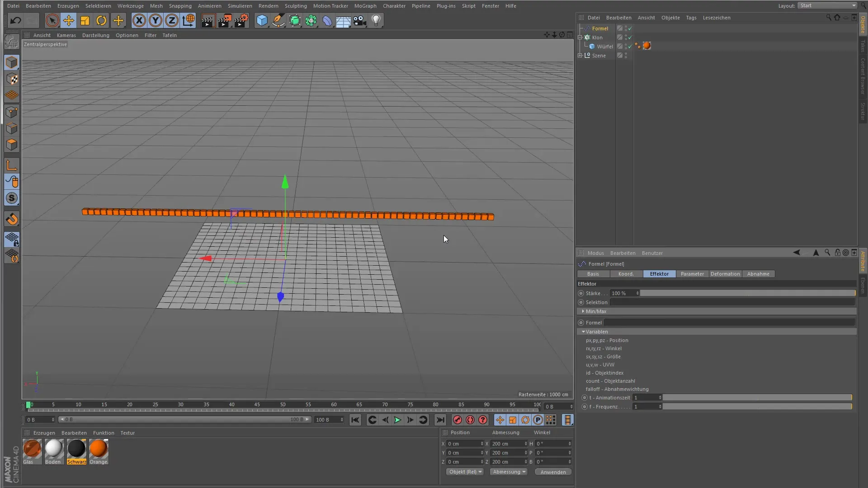Viewport: 868px width, 488px height.
Task: Click frame 50 on the timeline
Action: pyautogui.click(x=283, y=406)
